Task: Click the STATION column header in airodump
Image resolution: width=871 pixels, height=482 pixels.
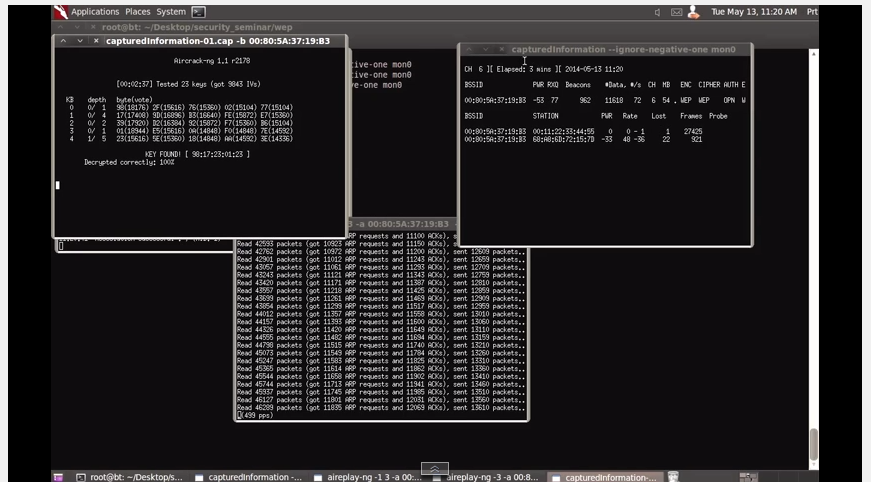Action: (x=545, y=116)
